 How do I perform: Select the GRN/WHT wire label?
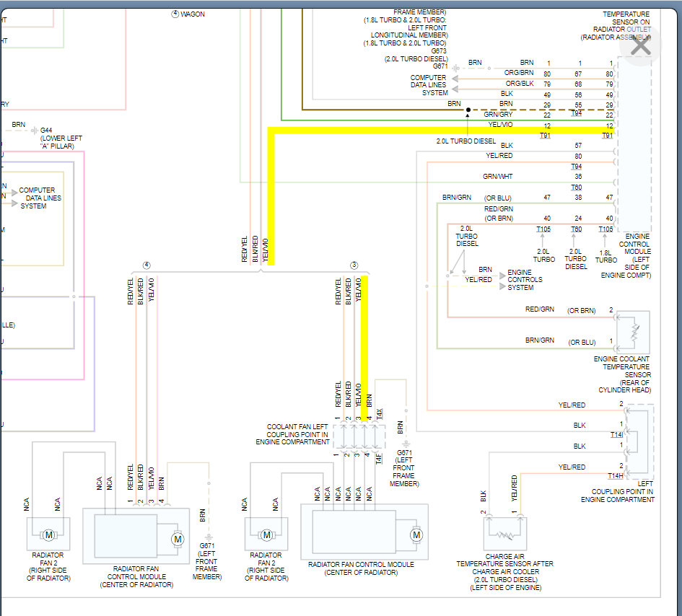[x=497, y=177]
